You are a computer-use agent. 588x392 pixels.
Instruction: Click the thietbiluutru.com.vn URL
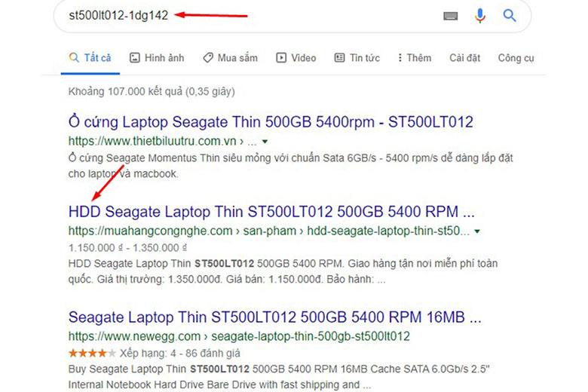[152, 141]
